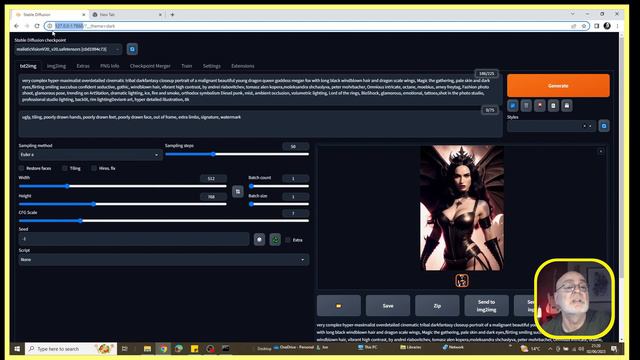Switch to the Train tab

click(x=187, y=66)
